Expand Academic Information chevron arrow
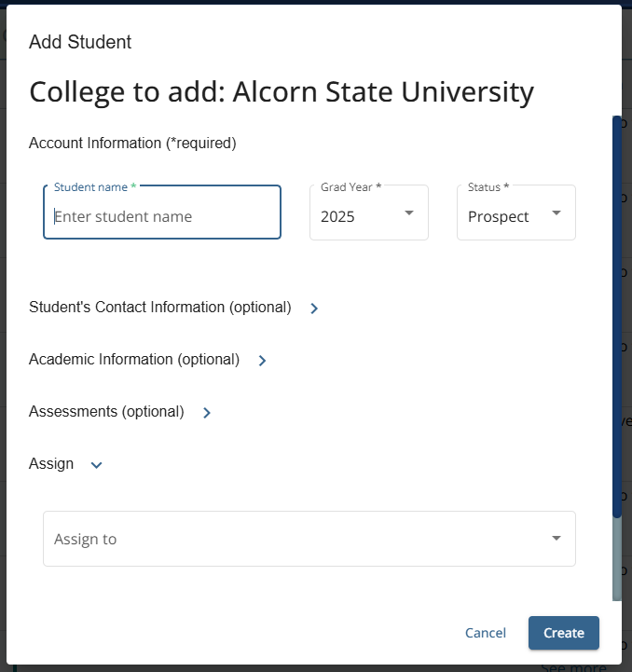The height and width of the screenshot is (672, 632). tap(263, 361)
